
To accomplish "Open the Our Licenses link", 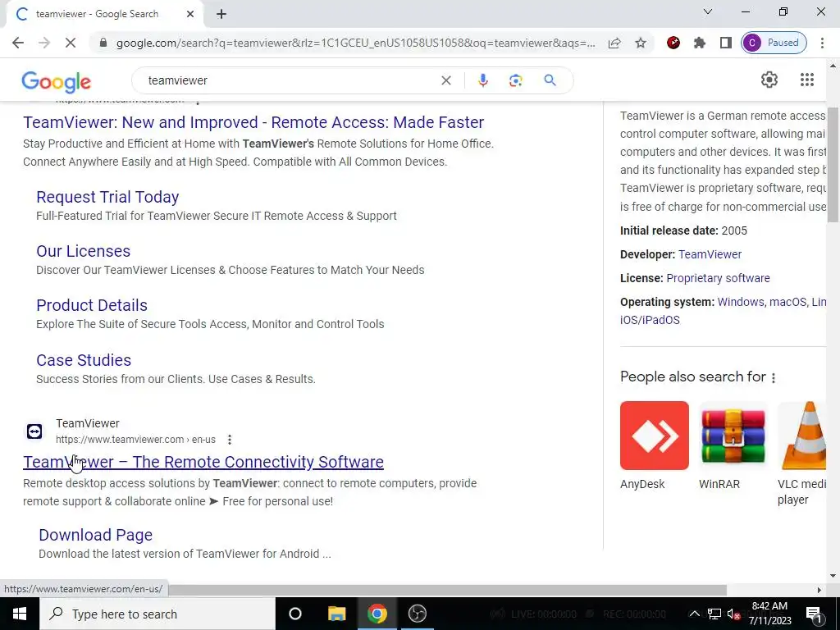I will click(x=83, y=251).
